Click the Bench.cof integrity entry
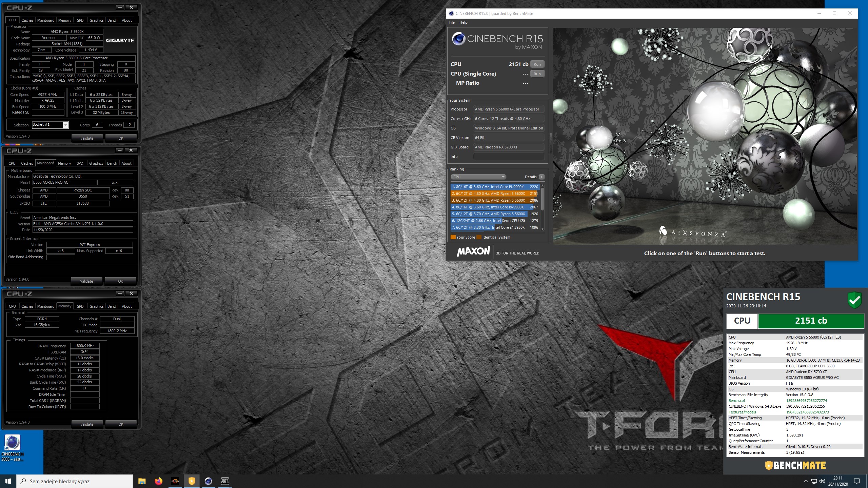This screenshot has height=488, width=868. [795, 401]
